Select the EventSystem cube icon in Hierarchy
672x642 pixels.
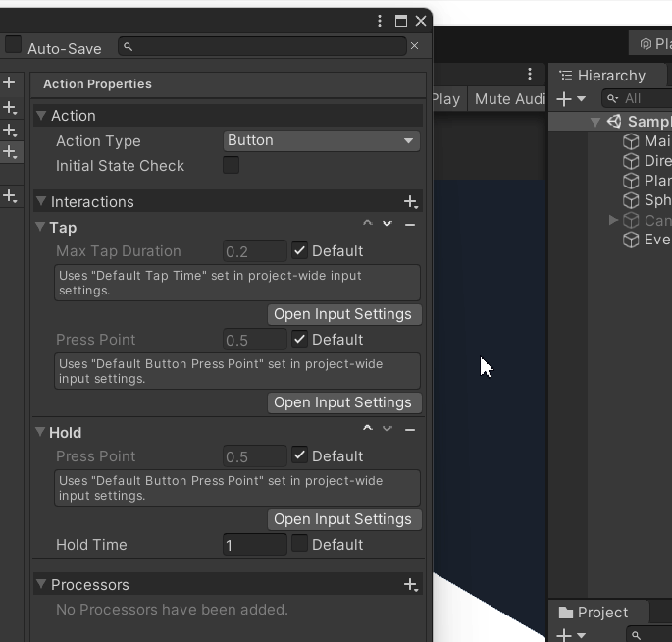coord(631,240)
